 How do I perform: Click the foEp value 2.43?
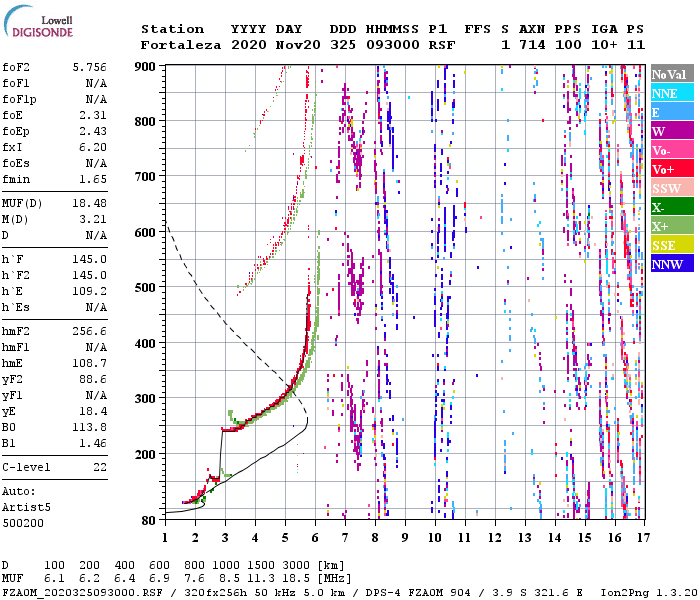(93, 131)
